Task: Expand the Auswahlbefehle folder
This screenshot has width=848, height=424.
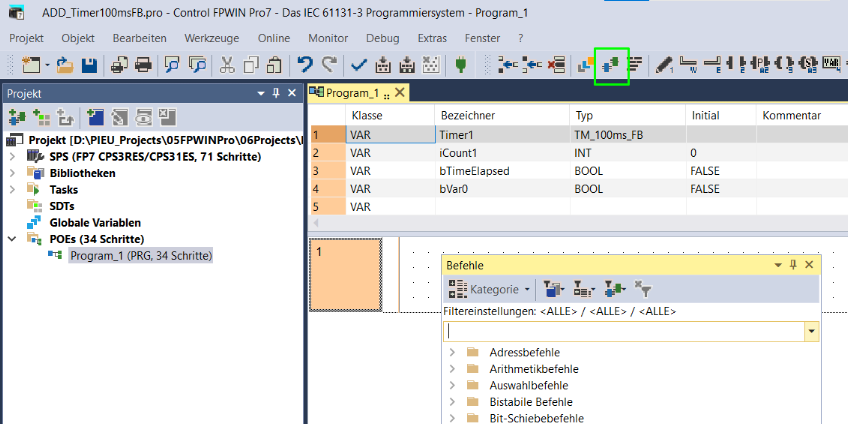Action: pos(452,386)
